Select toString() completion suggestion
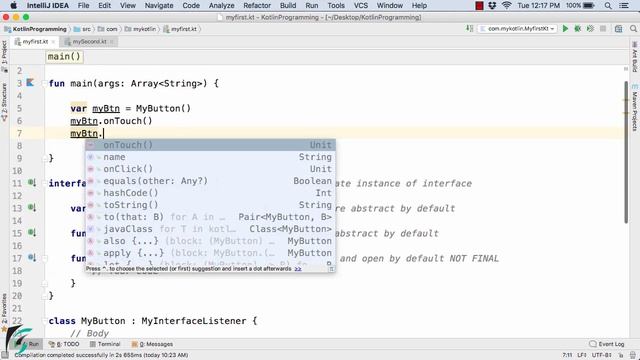 pos(210,205)
